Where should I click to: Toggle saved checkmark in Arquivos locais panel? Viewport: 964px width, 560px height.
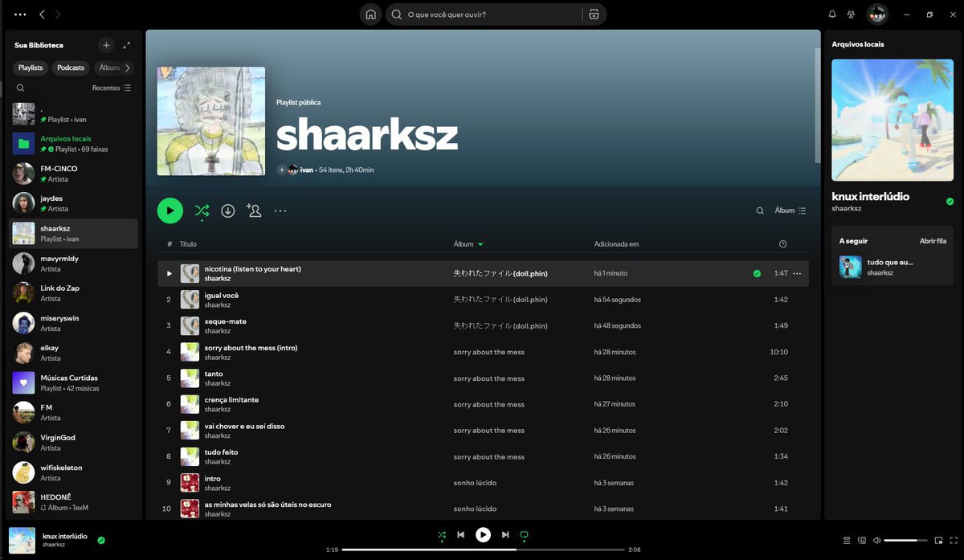click(x=950, y=201)
